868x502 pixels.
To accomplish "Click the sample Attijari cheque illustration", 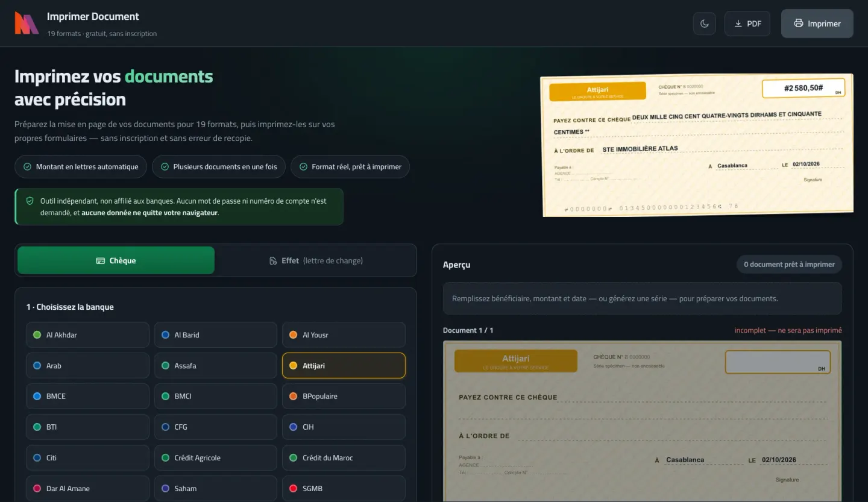I will coord(697,145).
